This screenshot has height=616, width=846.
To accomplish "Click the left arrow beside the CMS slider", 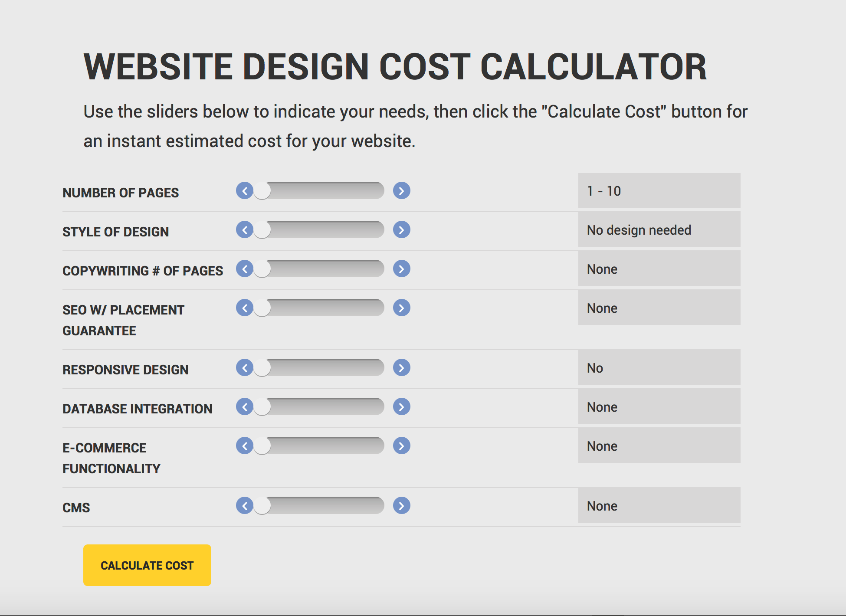I will point(246,505).
